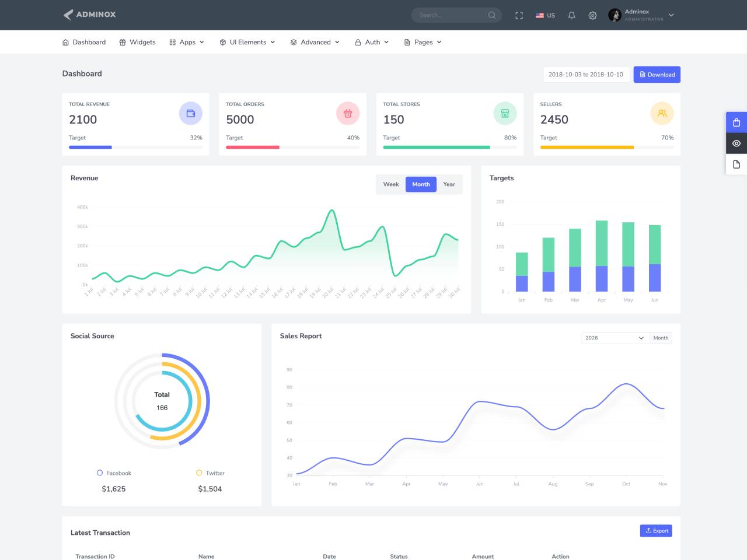
Task: Open the Widgets menu item
Action: point(137,42)
